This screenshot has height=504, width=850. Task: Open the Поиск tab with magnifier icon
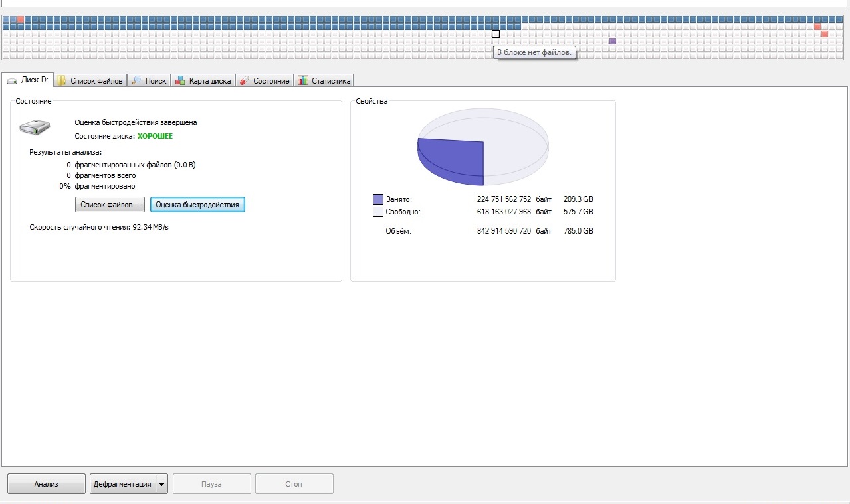coord(149,81)
